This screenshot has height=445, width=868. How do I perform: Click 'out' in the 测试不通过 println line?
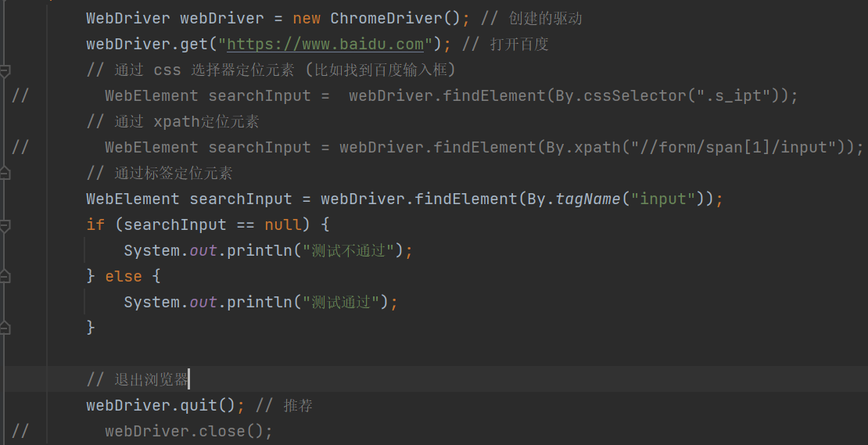pos(203,250)
